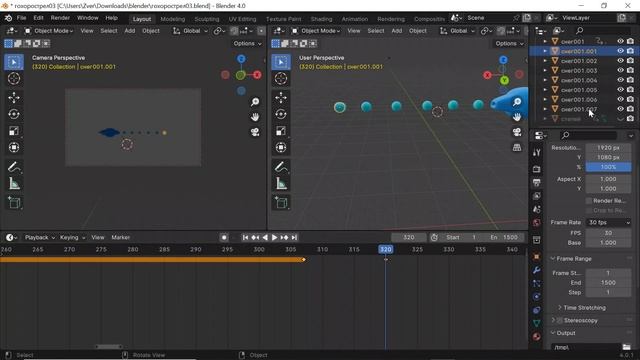
Task: Open Object Mode dropdown in Camera Perspective viewport
Action: click(49, 31)
